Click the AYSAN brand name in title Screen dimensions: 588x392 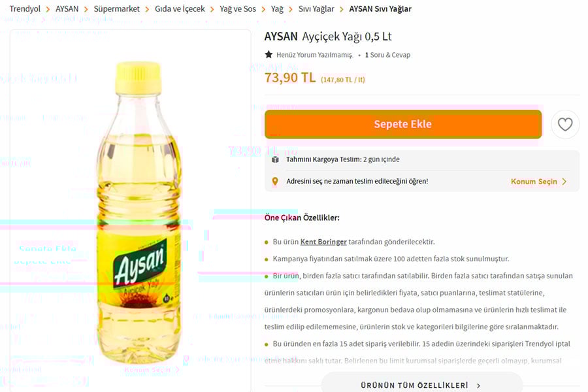[x=281, y=37]
